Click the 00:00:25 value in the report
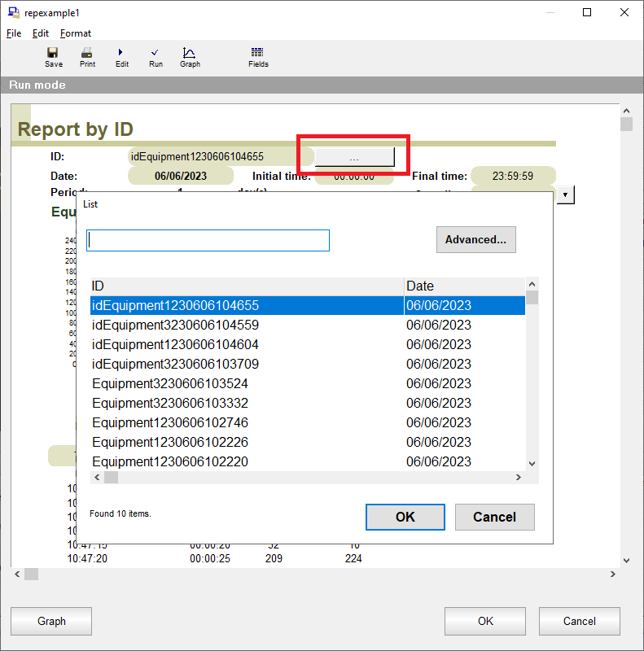 tap(210, 558)
